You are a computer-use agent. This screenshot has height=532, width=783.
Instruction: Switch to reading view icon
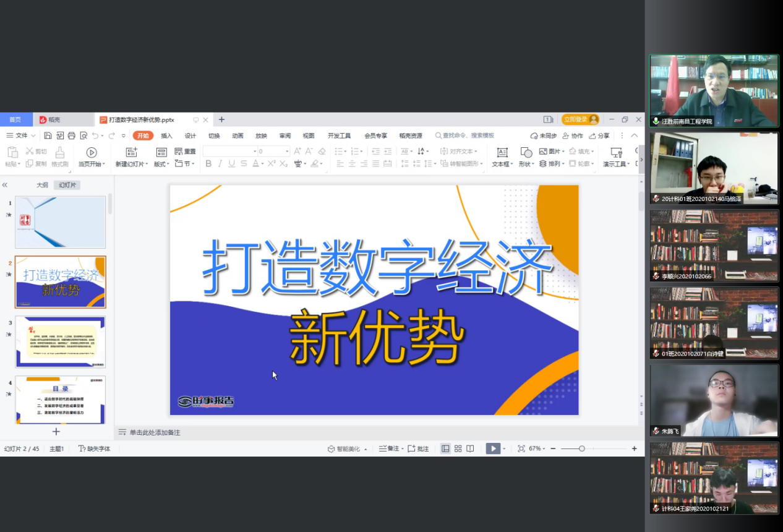tap(470, 448)
